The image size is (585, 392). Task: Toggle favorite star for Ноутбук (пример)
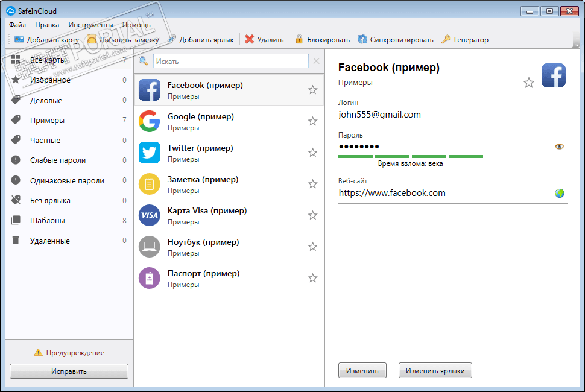(312, 246)
